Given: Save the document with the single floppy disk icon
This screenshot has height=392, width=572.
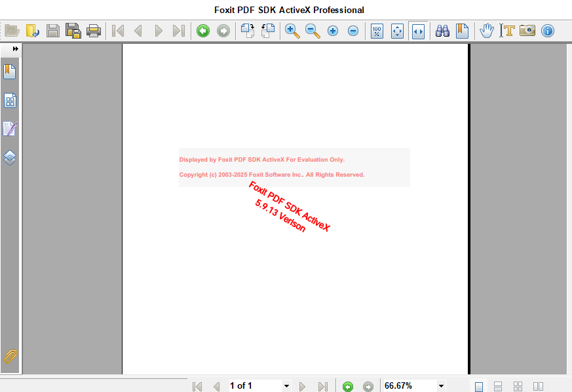Looking at the screenshot, I should 53,31.
